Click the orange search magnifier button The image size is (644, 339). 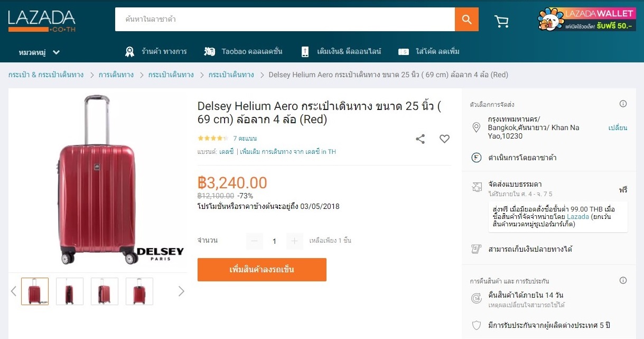point(466,20)
